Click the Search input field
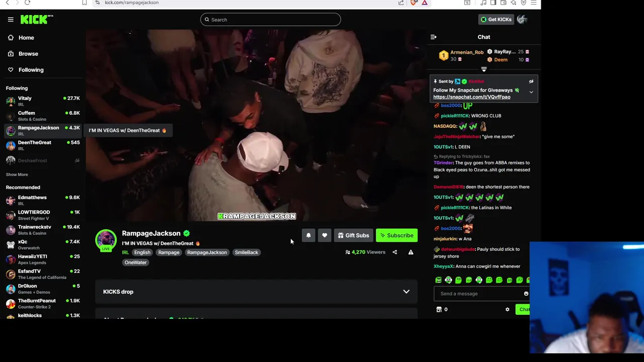 (x=271, y=20)
